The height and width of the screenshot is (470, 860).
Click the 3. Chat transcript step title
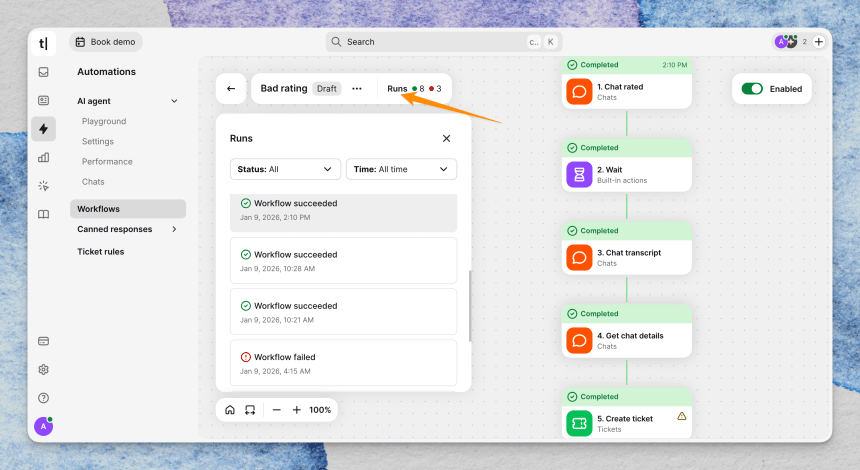[629, 252]
